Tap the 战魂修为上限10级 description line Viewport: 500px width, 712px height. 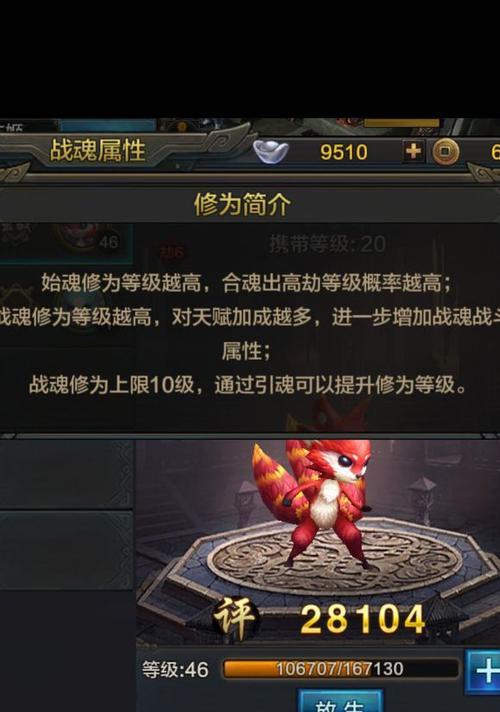tap(248, 386)
